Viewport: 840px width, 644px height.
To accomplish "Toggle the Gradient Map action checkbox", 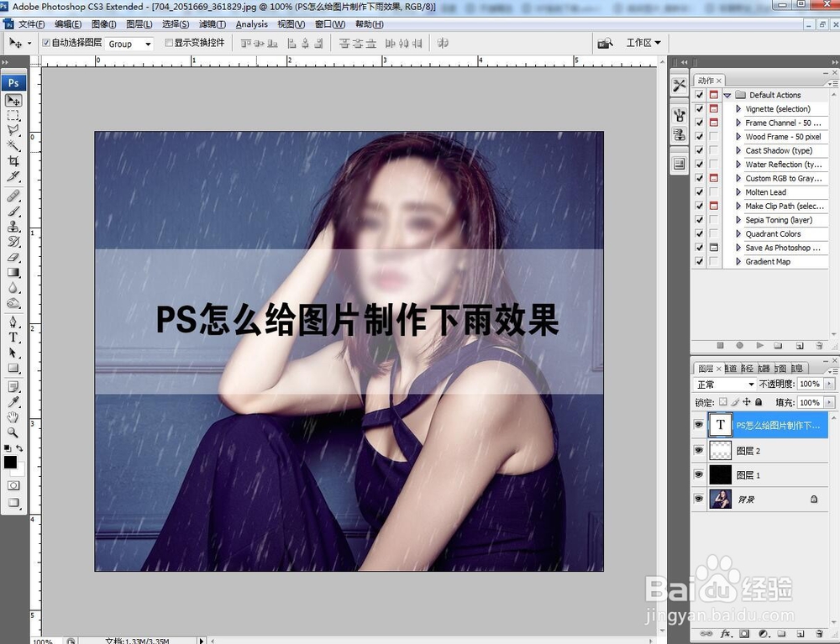I will click(698, 261).
